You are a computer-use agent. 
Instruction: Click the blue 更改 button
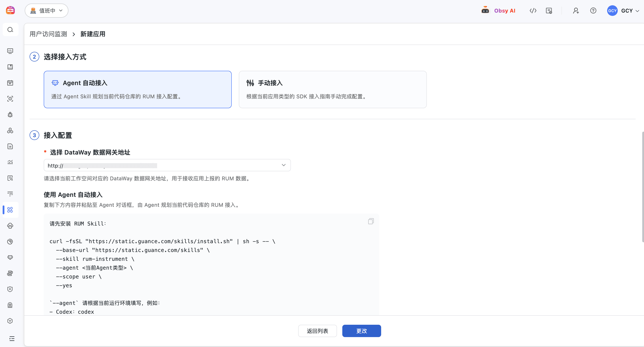[x=362, y=331]
